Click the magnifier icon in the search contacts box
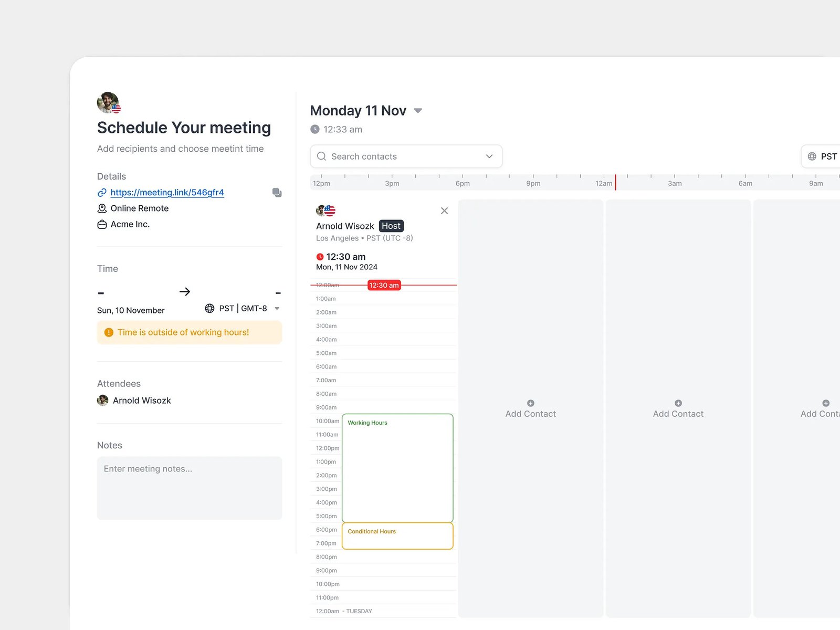 click(x=322, y=156)
